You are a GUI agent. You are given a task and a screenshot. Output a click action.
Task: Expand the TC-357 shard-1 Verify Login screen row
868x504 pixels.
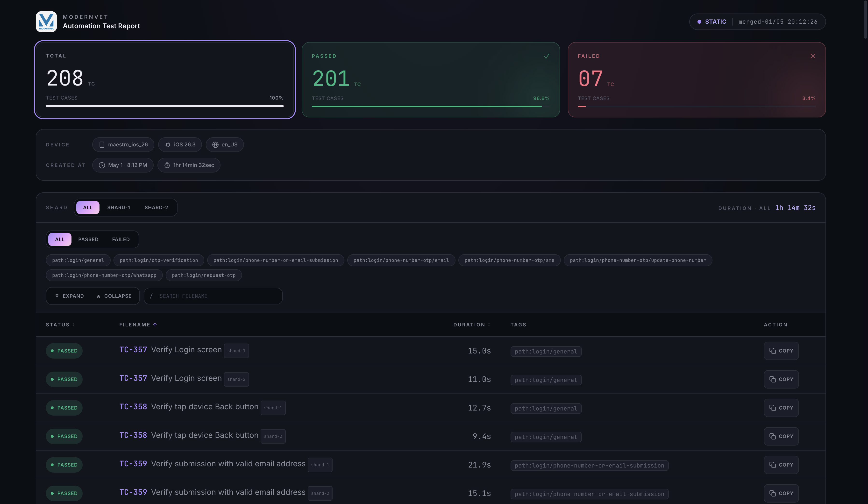coord(431,351)
